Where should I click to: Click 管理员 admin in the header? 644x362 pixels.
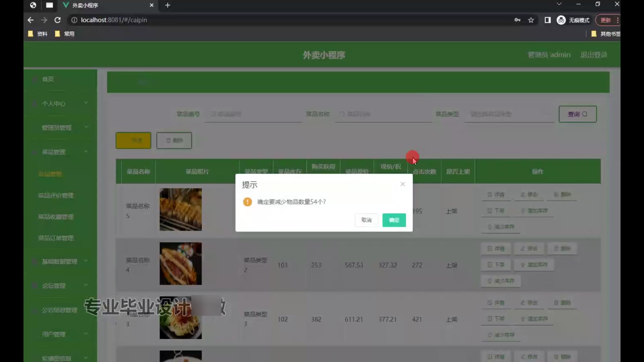549,55
